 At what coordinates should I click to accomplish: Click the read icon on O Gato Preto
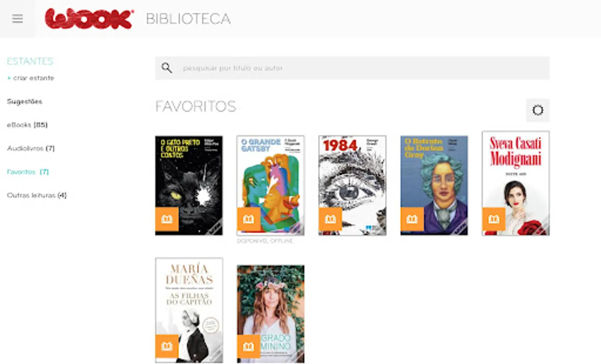click(x=167, y=219)
